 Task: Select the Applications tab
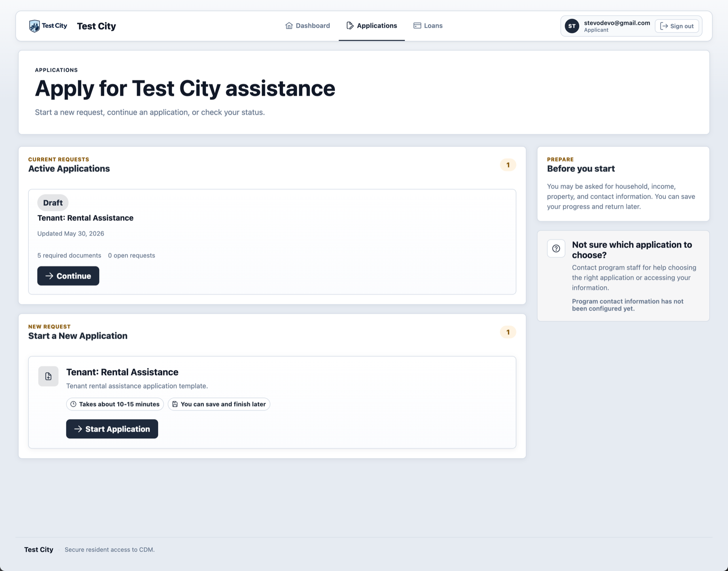372,25
